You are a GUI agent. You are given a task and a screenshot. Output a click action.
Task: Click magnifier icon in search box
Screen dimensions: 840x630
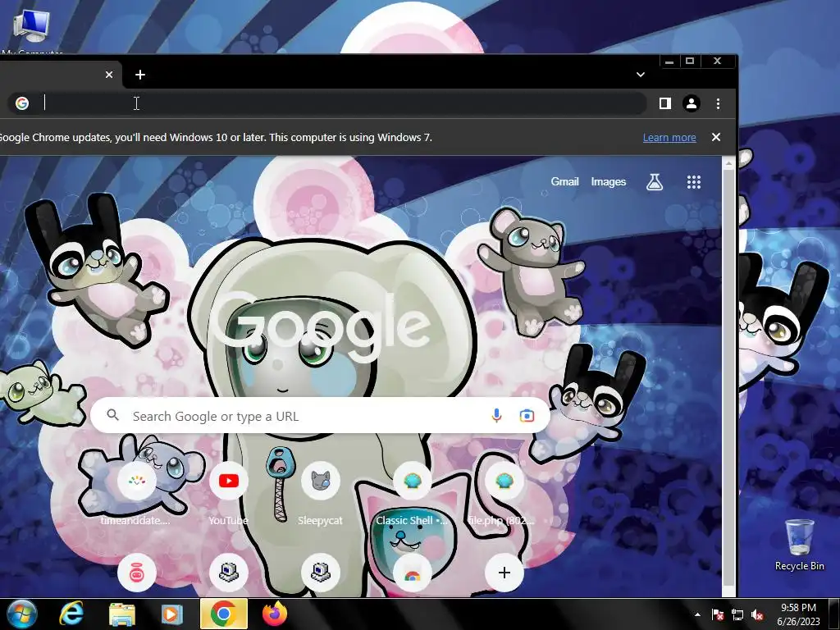click(x=112, y=414)
